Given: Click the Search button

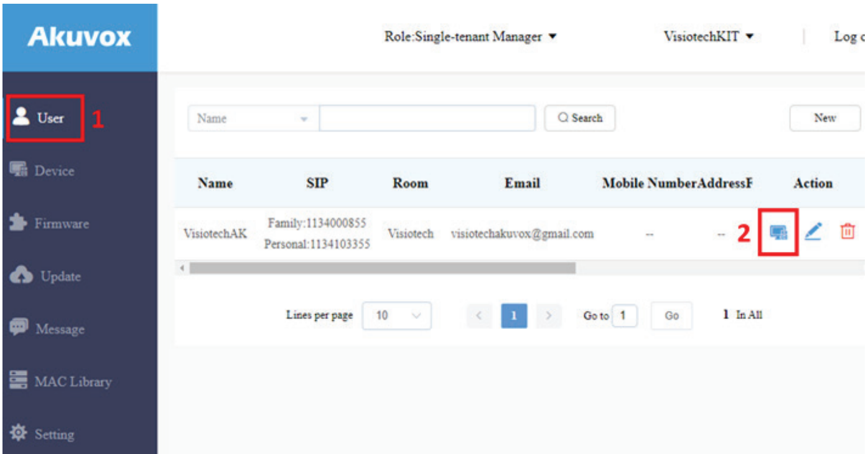Looking at the screenshot, I should (580, 118).
